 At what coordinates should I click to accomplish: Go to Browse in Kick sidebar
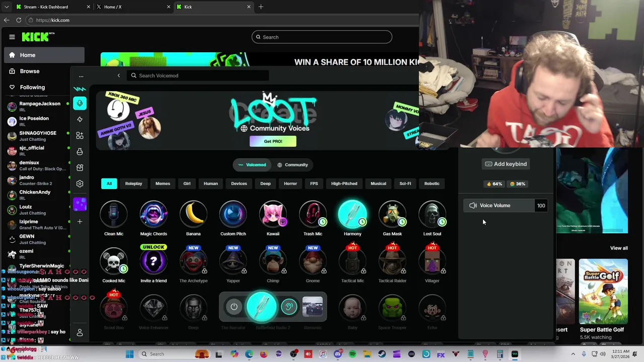click(x=44, y=71)
